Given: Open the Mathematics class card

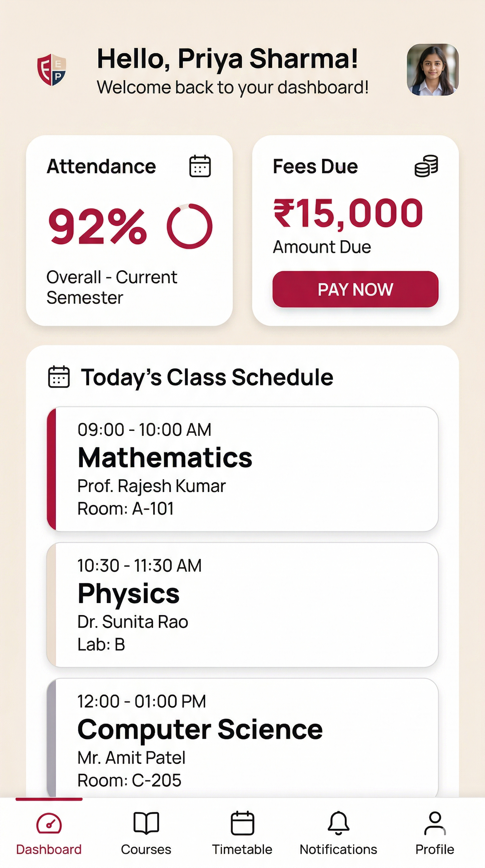Looking at the screenshot, I should pyautogui.click(x=243, y=469).
